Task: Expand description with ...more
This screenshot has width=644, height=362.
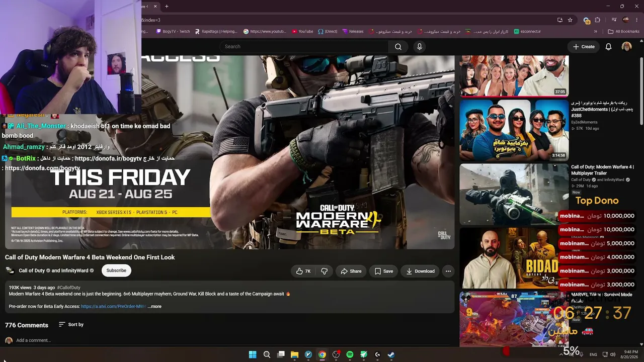Action: (x=154, y=307)
